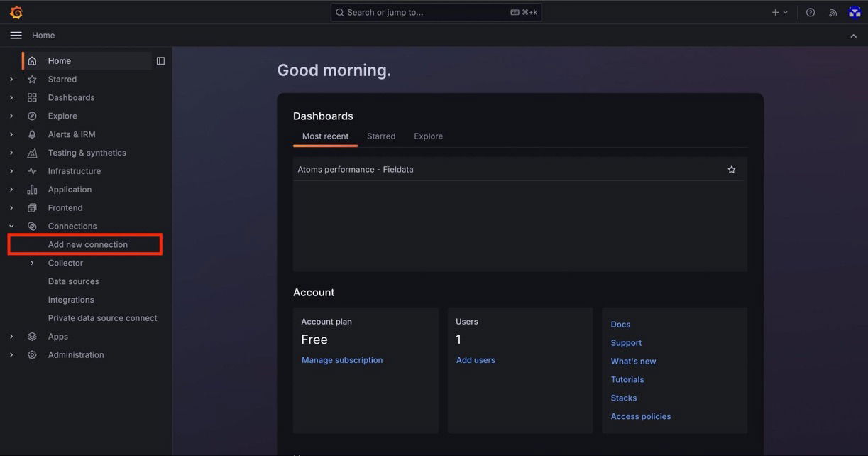This screenshot has width=868, height=456.
Task: Open the Access policies link
Action: tap(641, 417)
